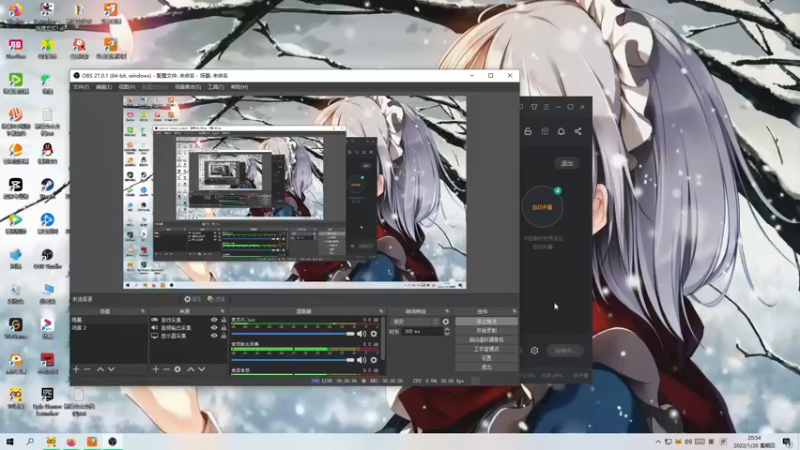Open the 视图(V) menu

point(127,87)
